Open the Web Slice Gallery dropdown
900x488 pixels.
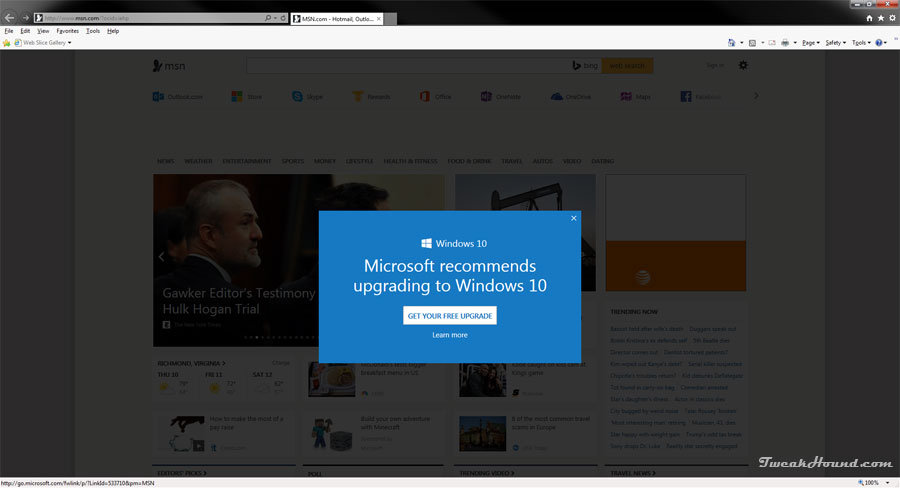43,42
